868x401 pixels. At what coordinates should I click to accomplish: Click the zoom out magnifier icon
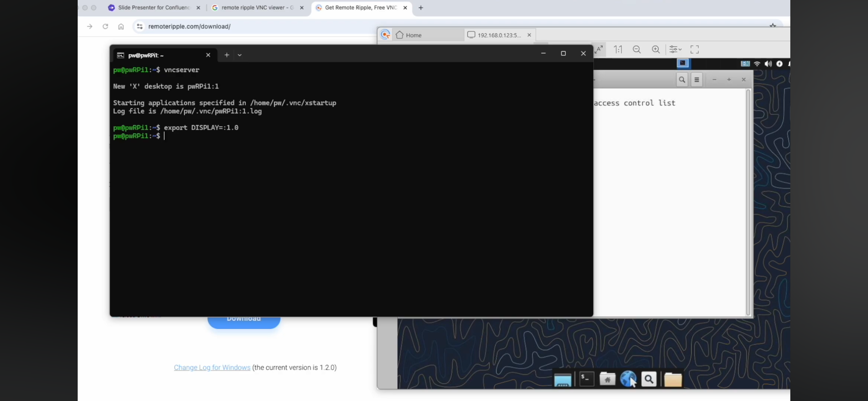pos(637,49)
